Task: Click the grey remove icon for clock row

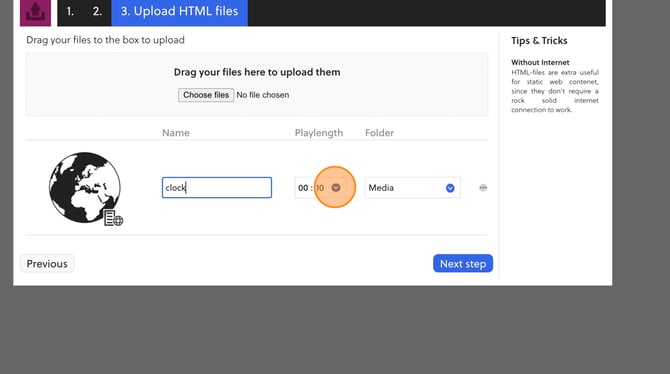Action: point(483,188)
